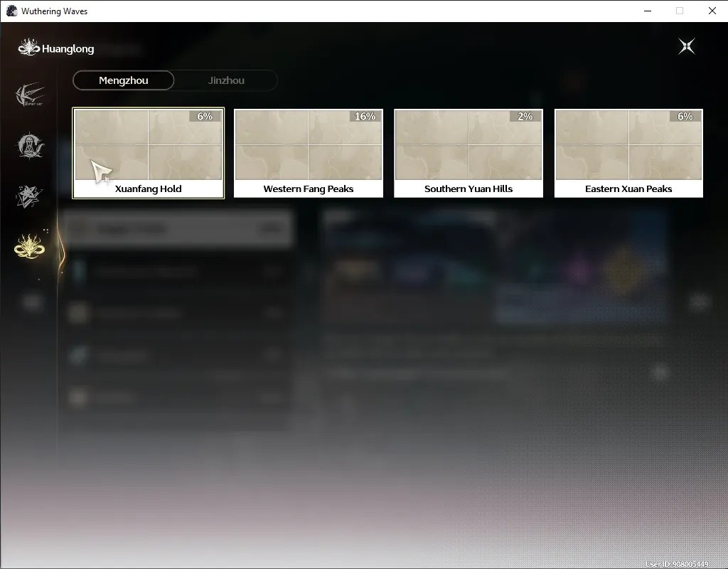Click the Xuanfang Hold label text
The image size is (728, 569).
click(x=148, y=188)
